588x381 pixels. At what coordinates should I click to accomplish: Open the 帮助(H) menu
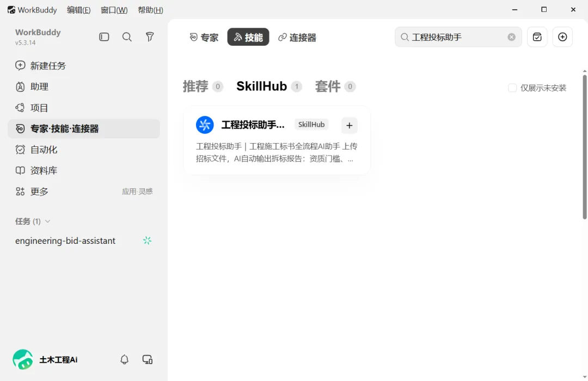150,10
